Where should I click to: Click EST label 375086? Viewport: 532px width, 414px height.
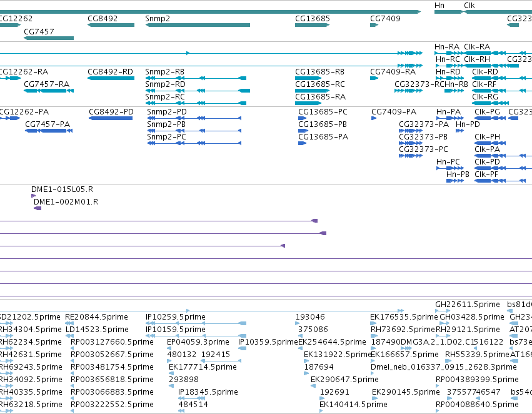[x=313, y=330]
